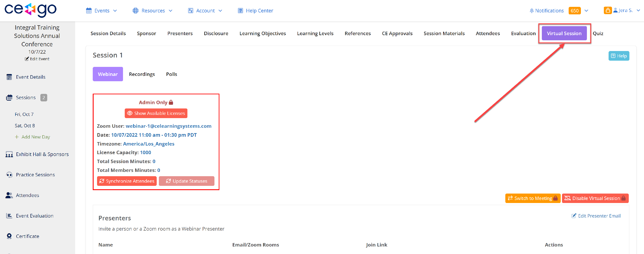Screen dimensions: 644x254
Task: Open Exhibit Hall & Sponsors sidebar icon
Action: pyautogui.click(x=9, y=154)
